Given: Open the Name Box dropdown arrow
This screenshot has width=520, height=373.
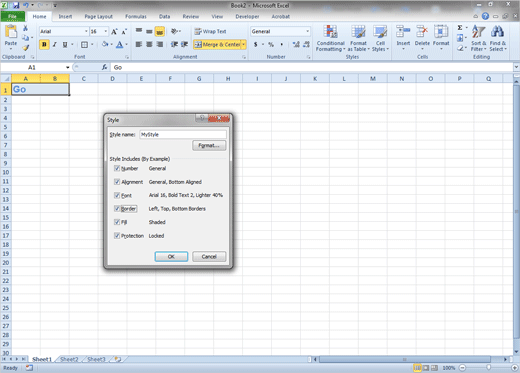Looking at the screenshot, I should pos(68,67).
